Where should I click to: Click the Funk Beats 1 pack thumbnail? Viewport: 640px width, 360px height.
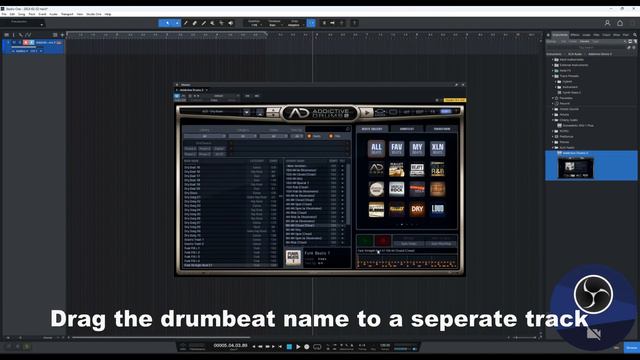coord(293,258)
